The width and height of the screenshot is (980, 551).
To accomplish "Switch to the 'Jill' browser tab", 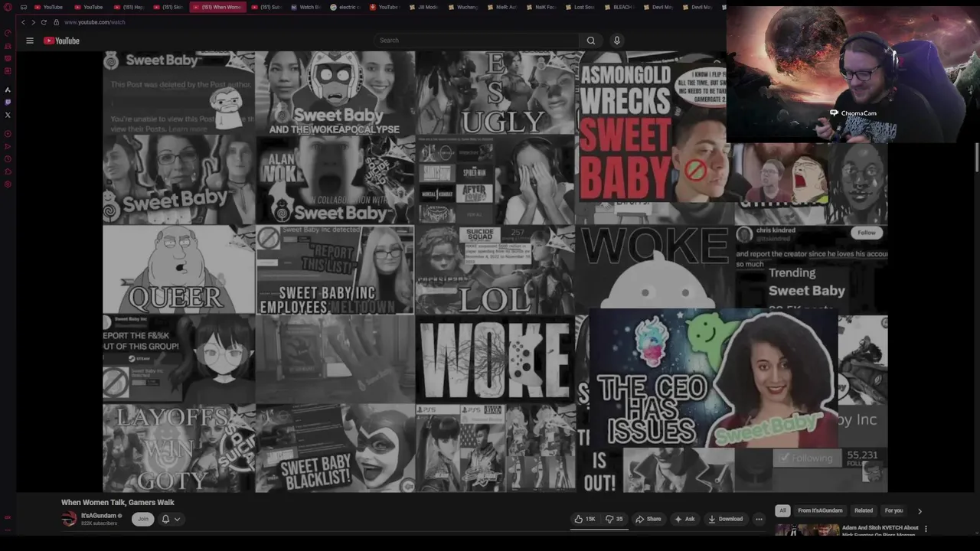I will 425,7.
